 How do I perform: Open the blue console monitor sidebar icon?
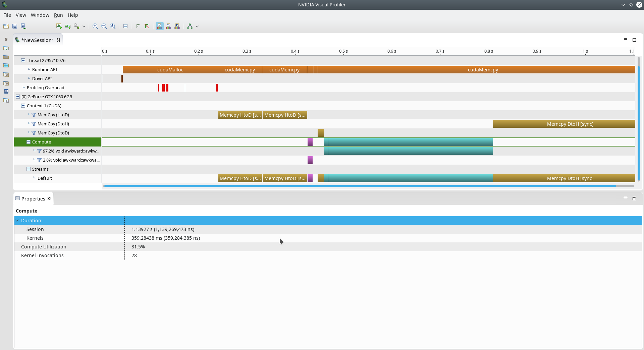pyautogui.click(x=6, y=91)
